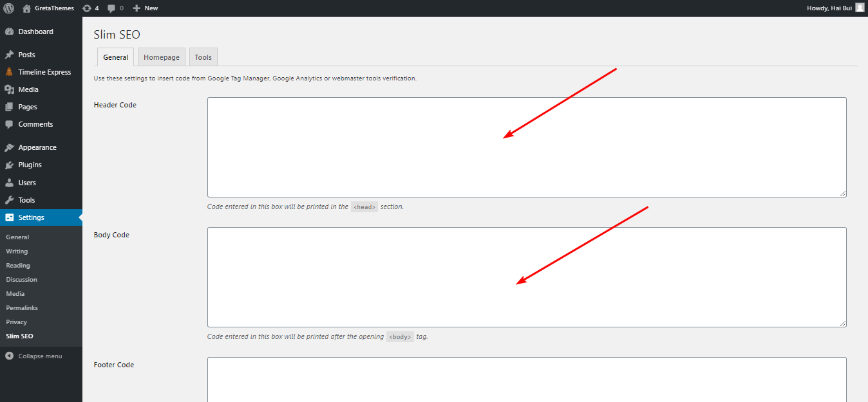Click the Media icon in the sidebar
Viewport: 868px width, 402px height.
(10, 89)
